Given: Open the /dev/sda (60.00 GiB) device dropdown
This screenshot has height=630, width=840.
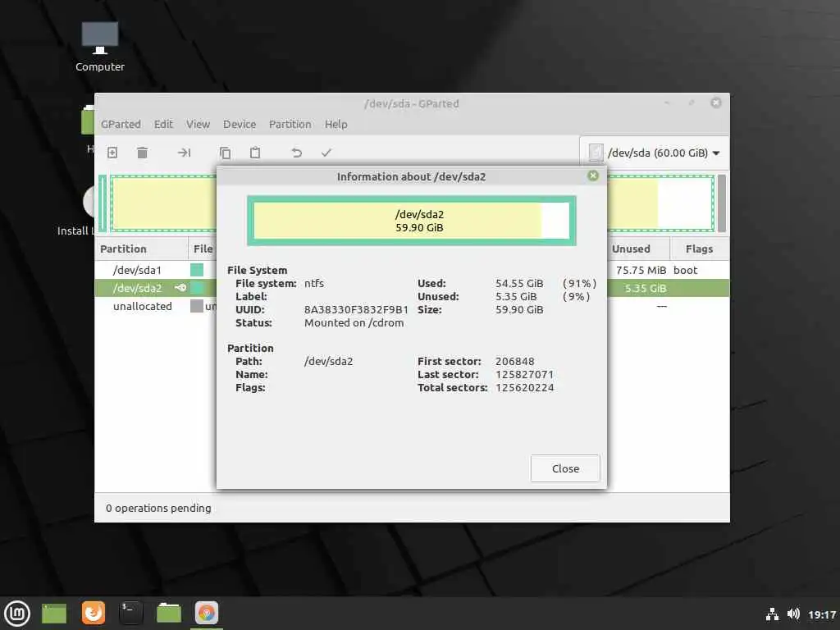Looking at the screenshot, I should 654,153.
